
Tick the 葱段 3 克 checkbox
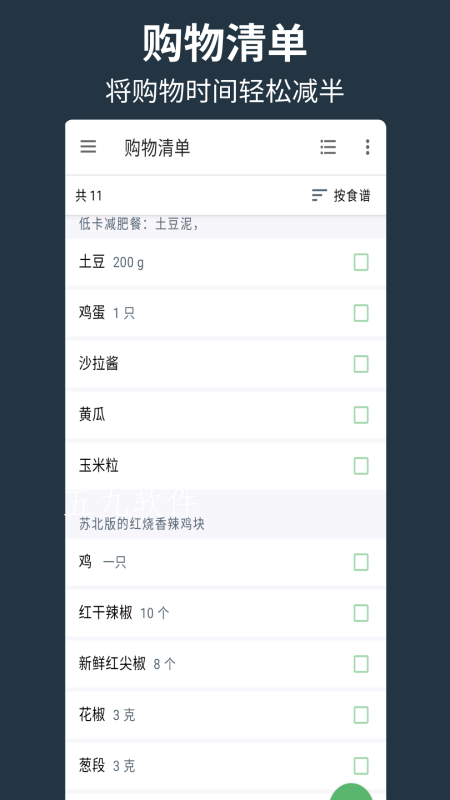point(361,765)
